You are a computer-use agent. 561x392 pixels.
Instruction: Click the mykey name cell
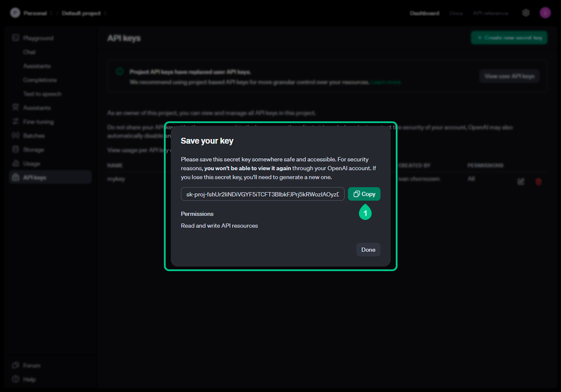(x=116, y=179)
